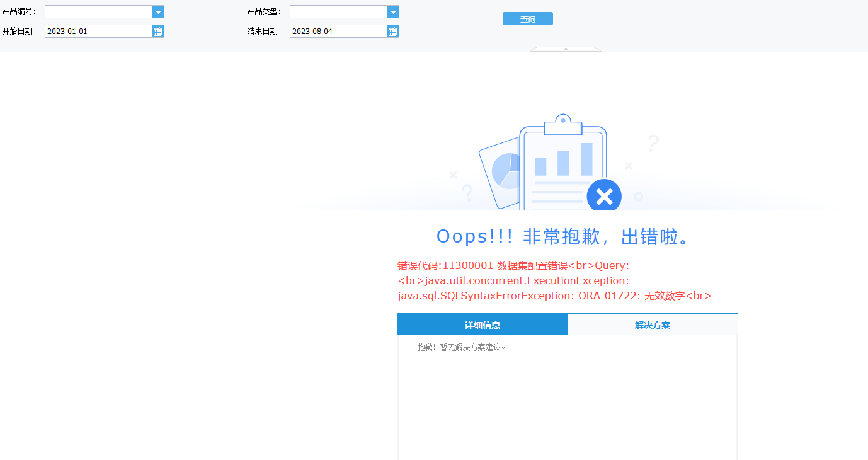Viewport: 868px width, 460px height.
Task: Open the 产品编号 dropdown arrow
Action: [158, 12]
